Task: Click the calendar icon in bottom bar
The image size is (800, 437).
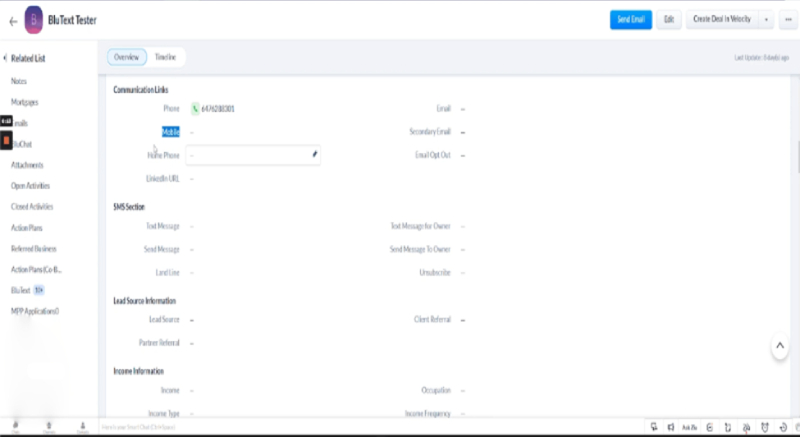Action: 709,427
